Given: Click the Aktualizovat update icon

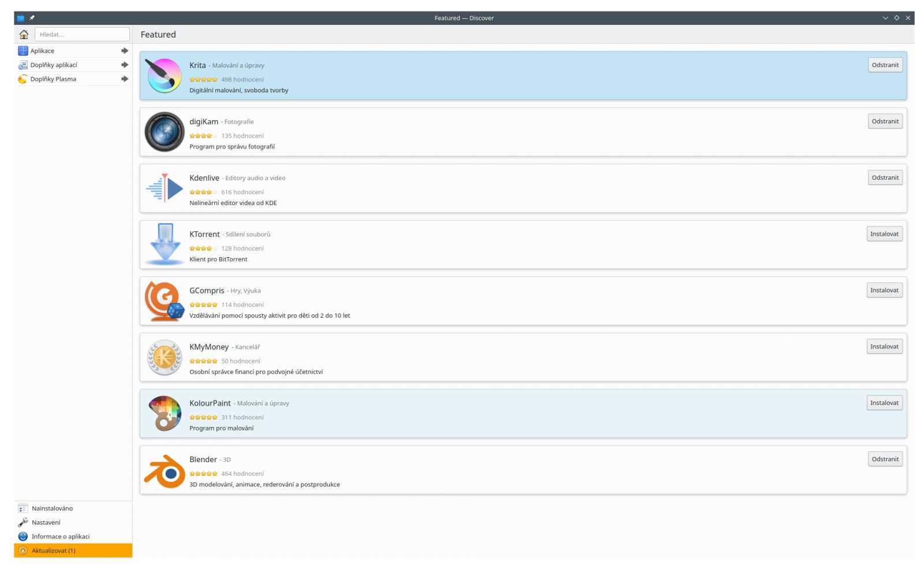Looking at the screenshot, I should point(23,551).
